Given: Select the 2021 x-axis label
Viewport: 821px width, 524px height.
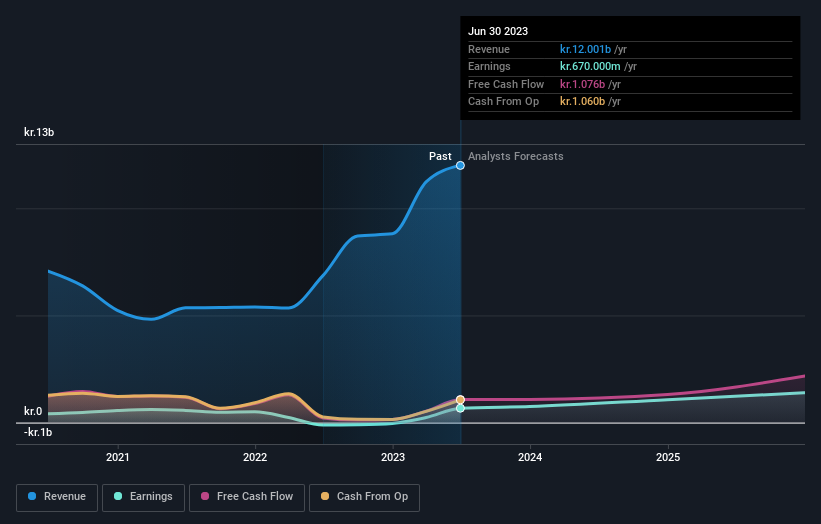Looking at the screenshot, I should point(118,458).
